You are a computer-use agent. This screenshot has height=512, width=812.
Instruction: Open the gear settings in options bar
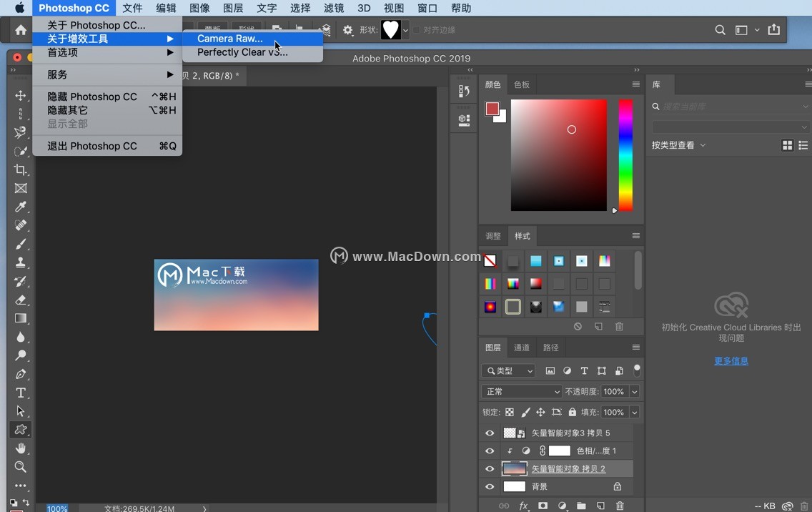(347, 30)
